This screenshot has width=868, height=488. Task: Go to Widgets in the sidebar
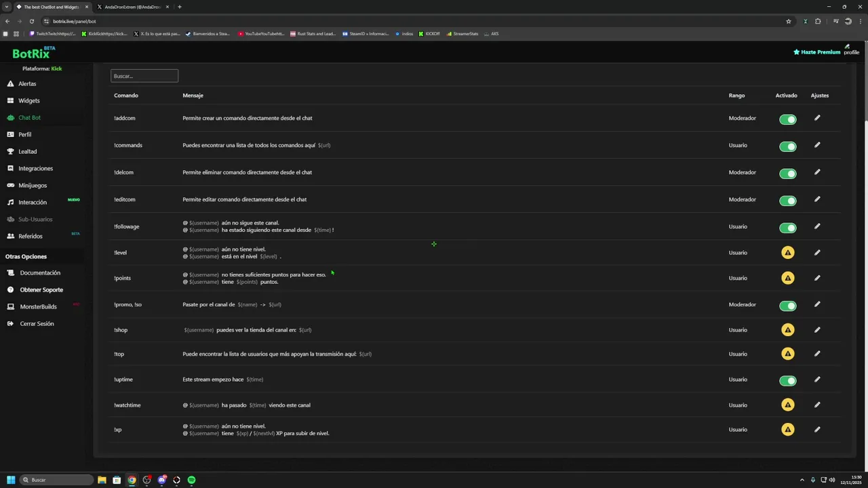tap(28, 100)
